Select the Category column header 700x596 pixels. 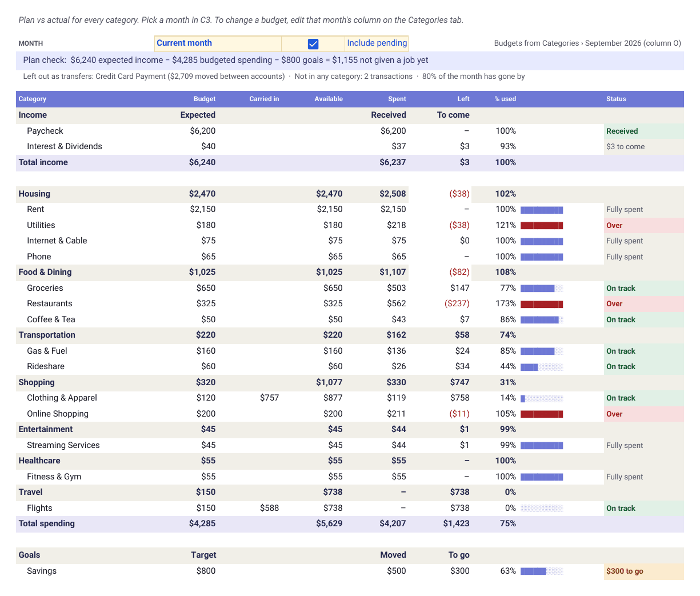click(33, 99)
